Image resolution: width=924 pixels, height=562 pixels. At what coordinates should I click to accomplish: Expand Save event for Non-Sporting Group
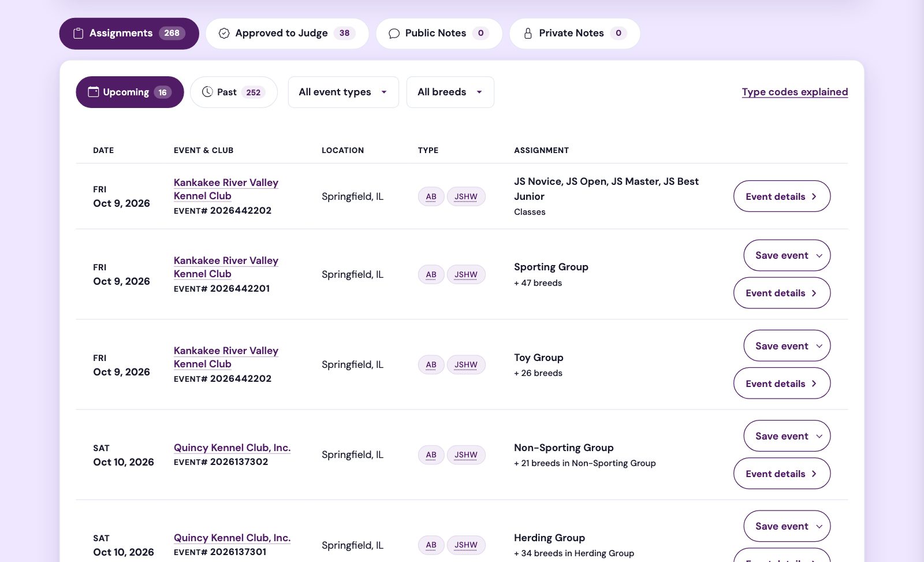coord(787,436)
